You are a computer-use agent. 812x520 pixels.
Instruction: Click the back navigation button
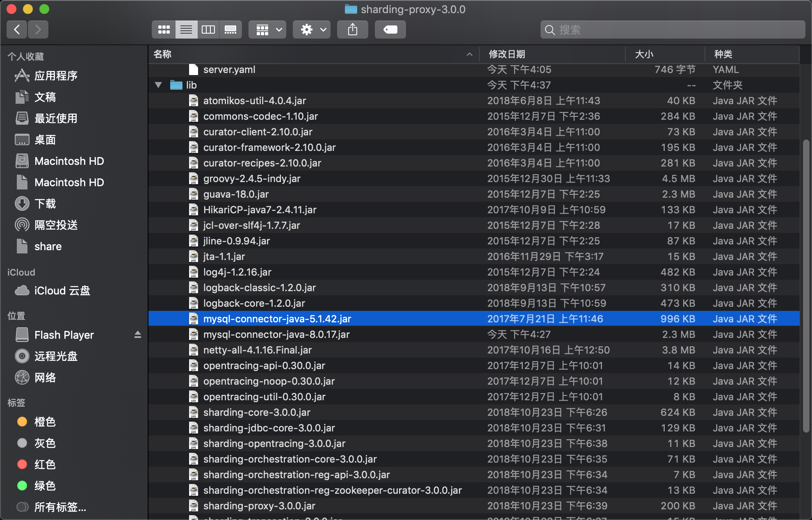(16, 29)
